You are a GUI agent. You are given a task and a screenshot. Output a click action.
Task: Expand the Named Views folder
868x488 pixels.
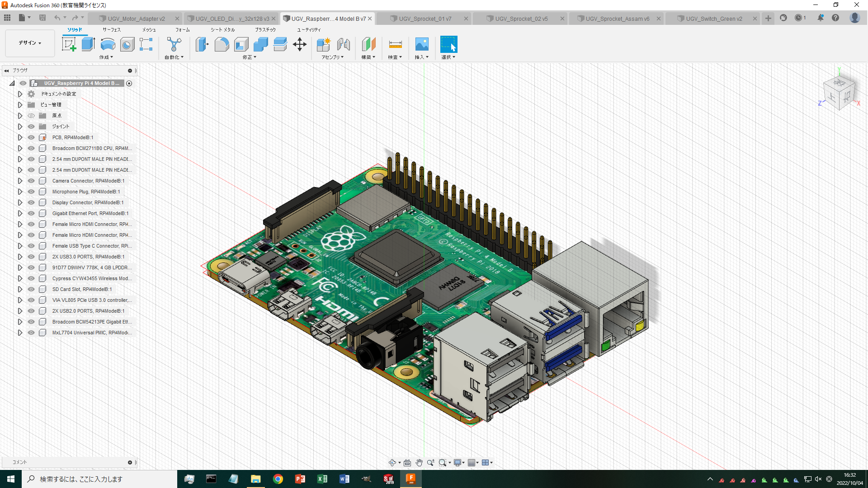pos(20,105)
